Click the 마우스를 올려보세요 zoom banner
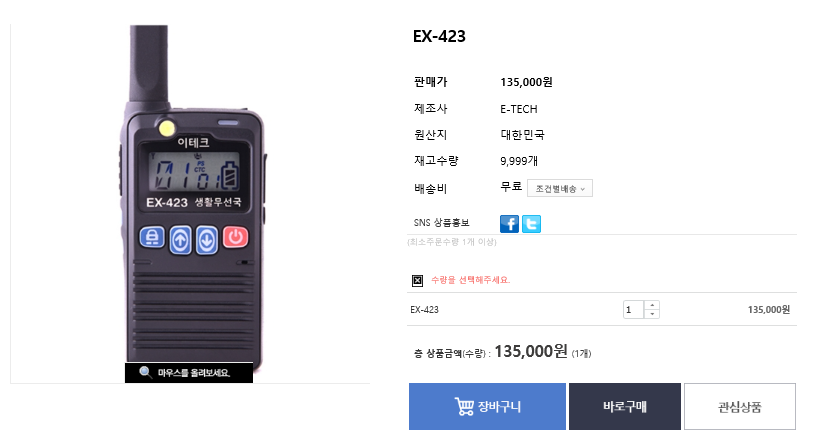Image resolution: width=816 pixels, height=444 pixels. [189, 373]
